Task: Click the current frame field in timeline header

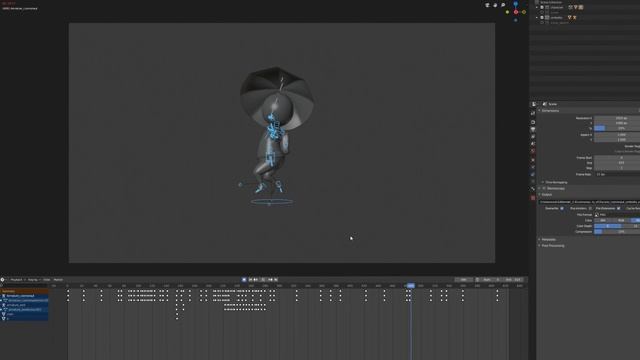Action: pyautogui.click(x=464, y=280)
